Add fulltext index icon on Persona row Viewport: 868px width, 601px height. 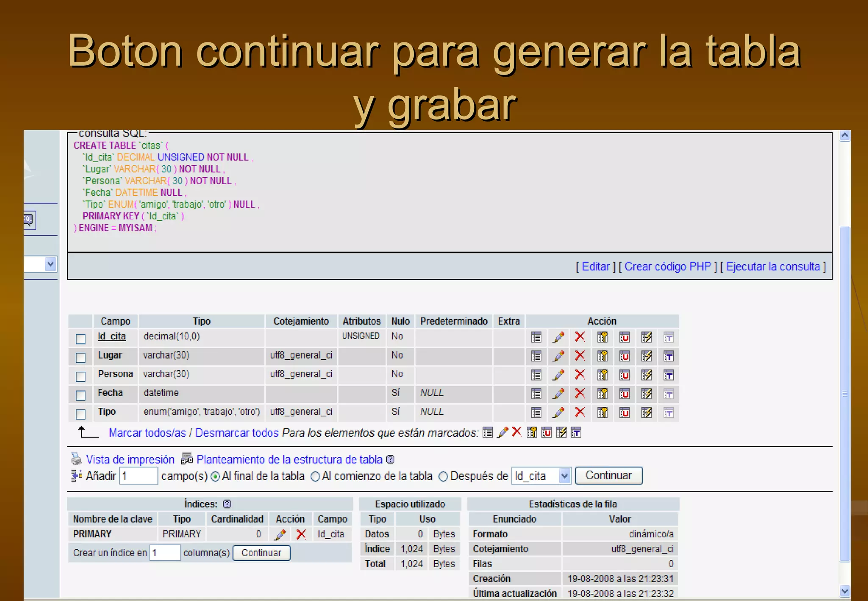pyautogui.click(x=668, y=375)
